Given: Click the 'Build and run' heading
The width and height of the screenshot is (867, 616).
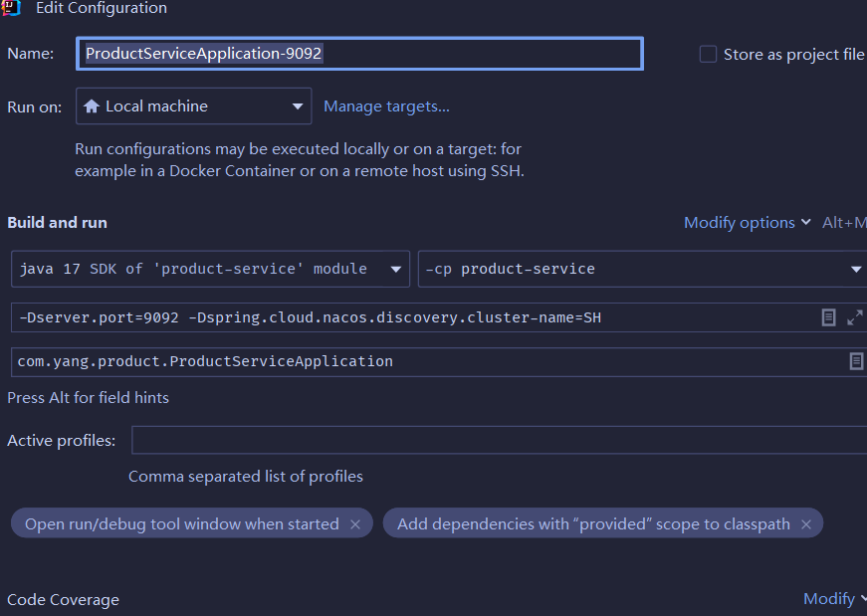Looking at the screenshot, I should point(57,222).
